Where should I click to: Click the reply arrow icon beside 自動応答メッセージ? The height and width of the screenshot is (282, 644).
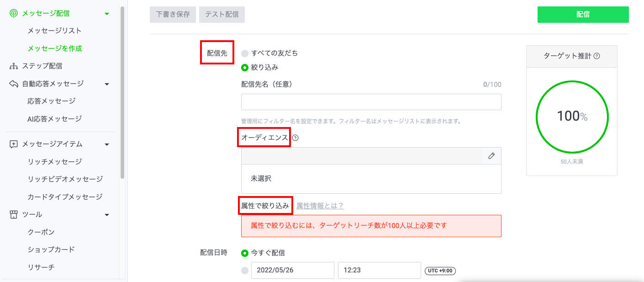click(14, 84)
